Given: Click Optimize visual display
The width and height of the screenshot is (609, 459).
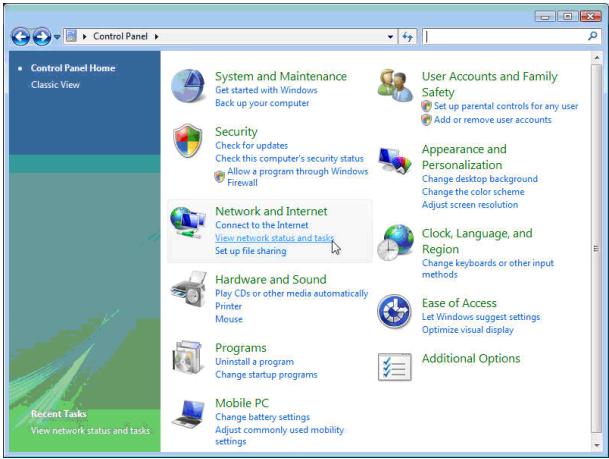Looking at the screenshot, I should coord(468,330).
